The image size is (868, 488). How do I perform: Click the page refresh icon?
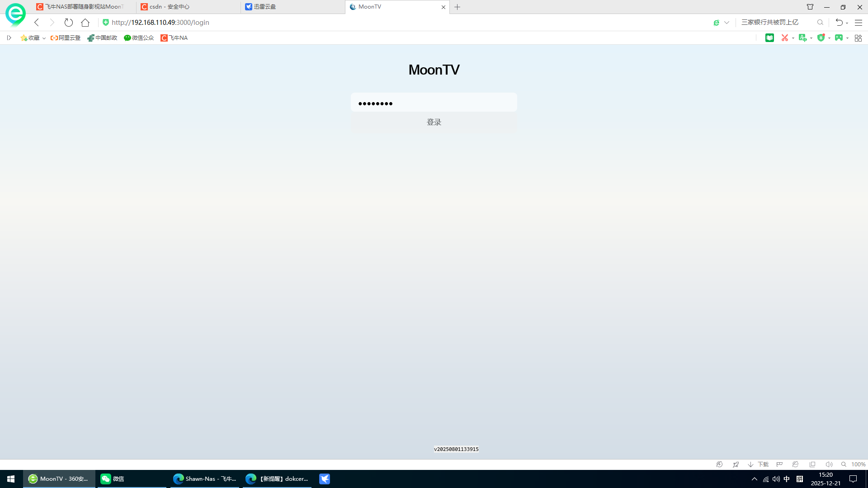(x=68, y=23)
